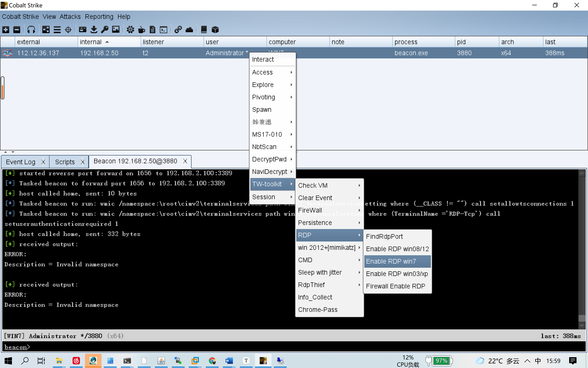Select Enable RDP win03/xp menu item
Viewport: 588px width, 368px height.
(x=397, y=274)
